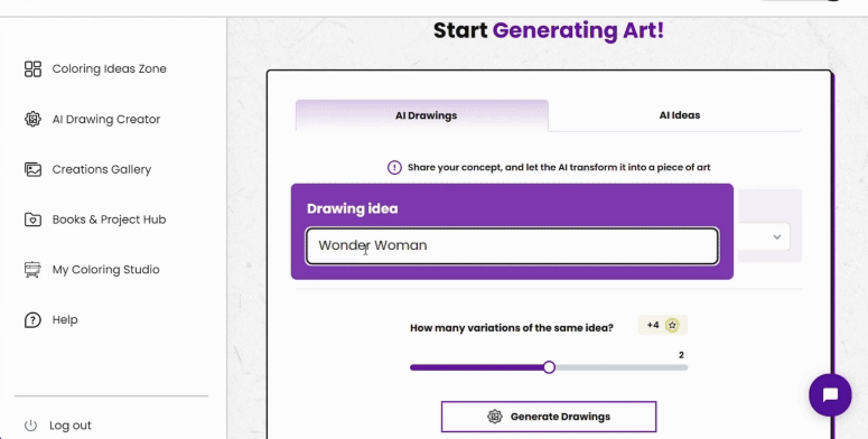Open the Coloring Ideas Zone page

[x=109, y=69]
